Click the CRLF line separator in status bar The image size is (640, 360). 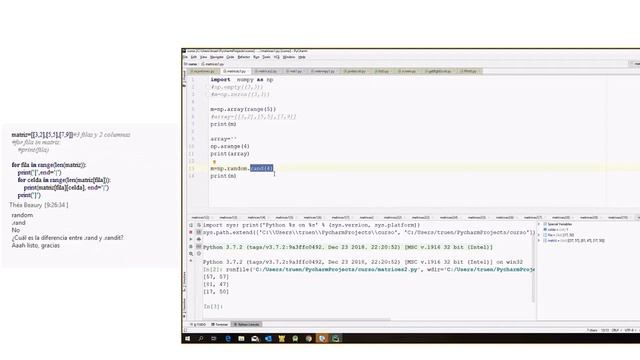tap(616, 330)
